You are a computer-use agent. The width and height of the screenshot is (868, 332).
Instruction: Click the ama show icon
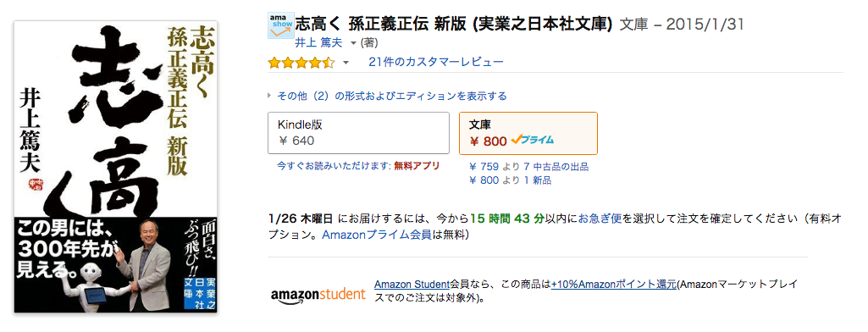tap(280, 25)
